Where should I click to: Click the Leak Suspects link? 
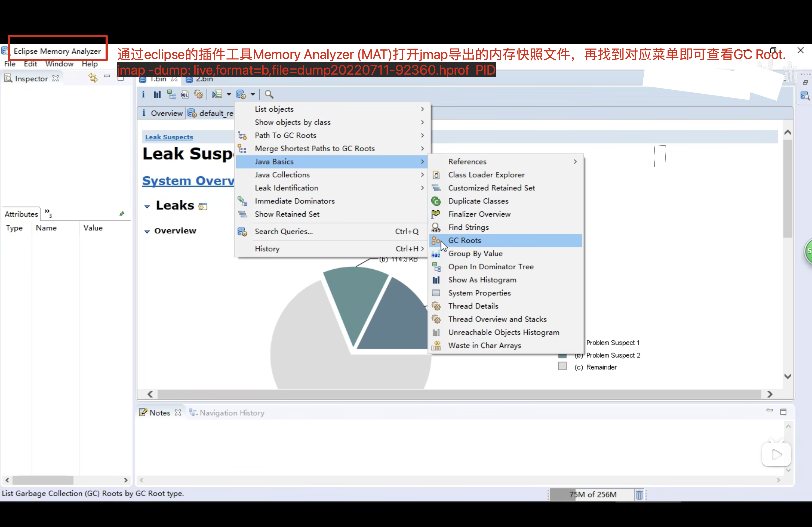point(169,137)
